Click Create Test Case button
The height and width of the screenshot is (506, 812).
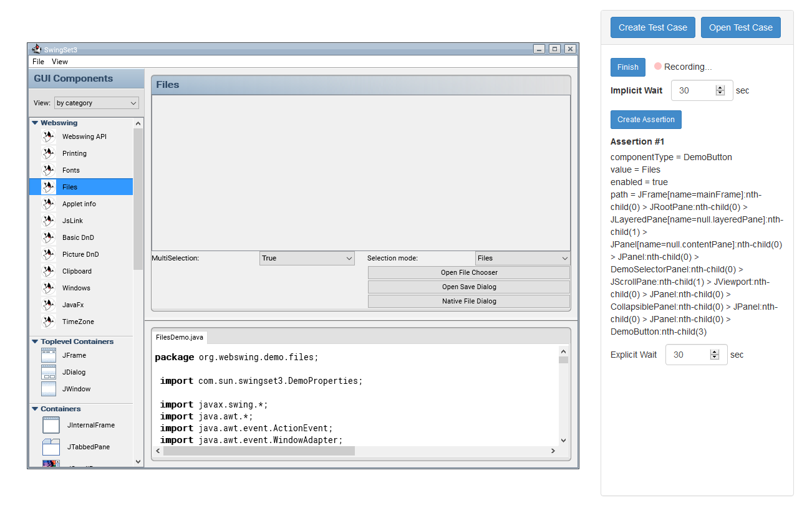click(653, 27)
